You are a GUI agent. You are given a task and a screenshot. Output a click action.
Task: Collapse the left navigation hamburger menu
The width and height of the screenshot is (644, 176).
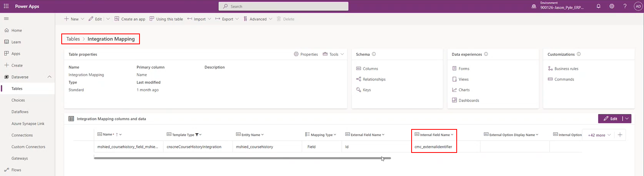6,18
